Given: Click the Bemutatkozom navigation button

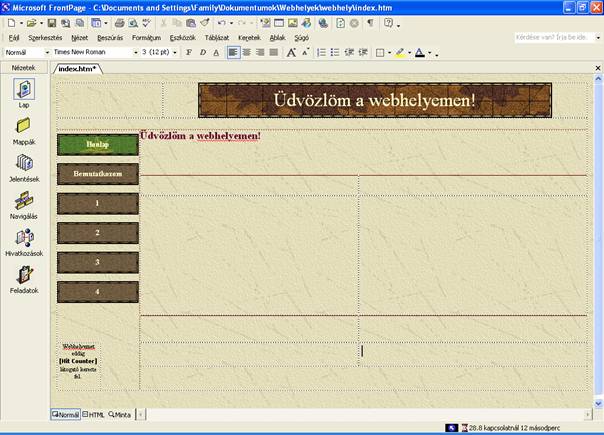Looking at the screenshot, I should coord(97,174).
